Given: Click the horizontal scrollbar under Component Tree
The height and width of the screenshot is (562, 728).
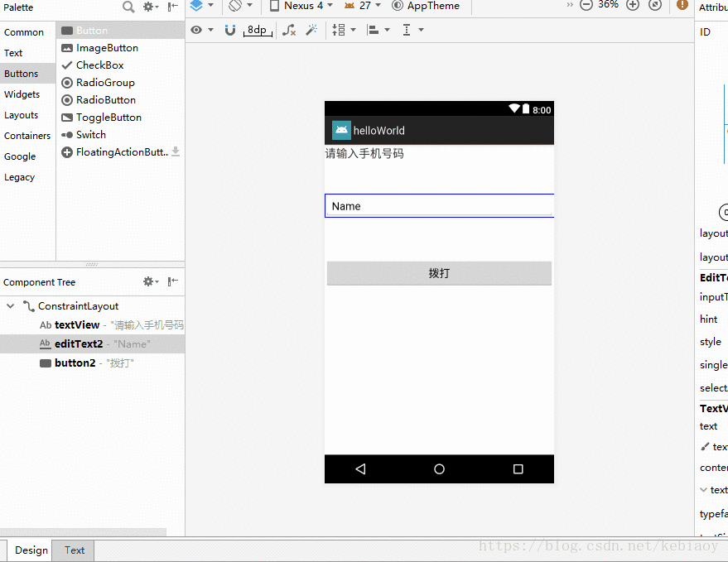Looking at the screenshot, I should pyautogui.click(x=83, y=532).
